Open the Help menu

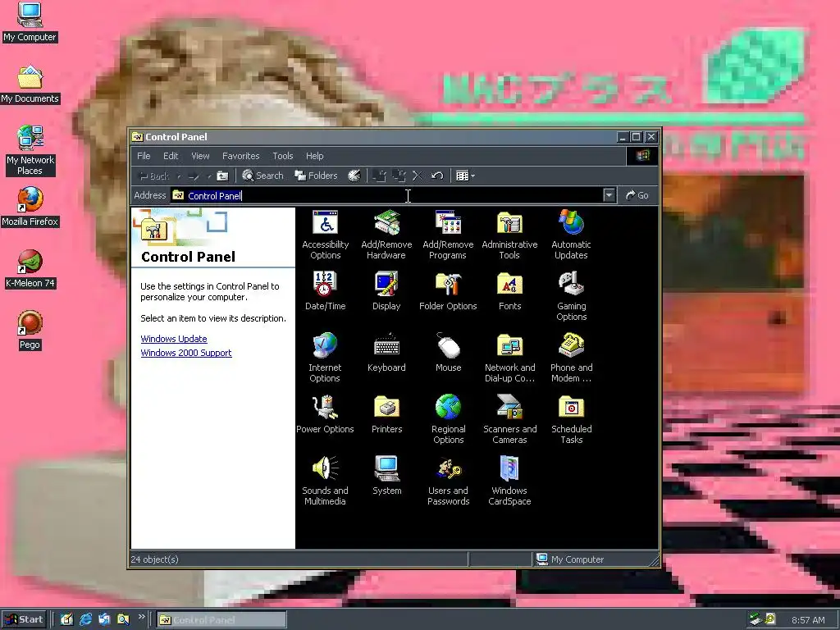tap(314, 156)
